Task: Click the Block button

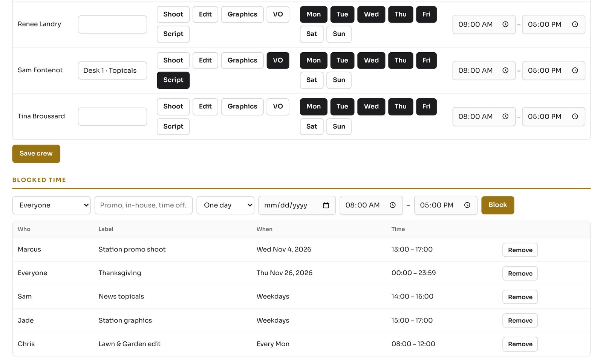Action: click(497, 205)
